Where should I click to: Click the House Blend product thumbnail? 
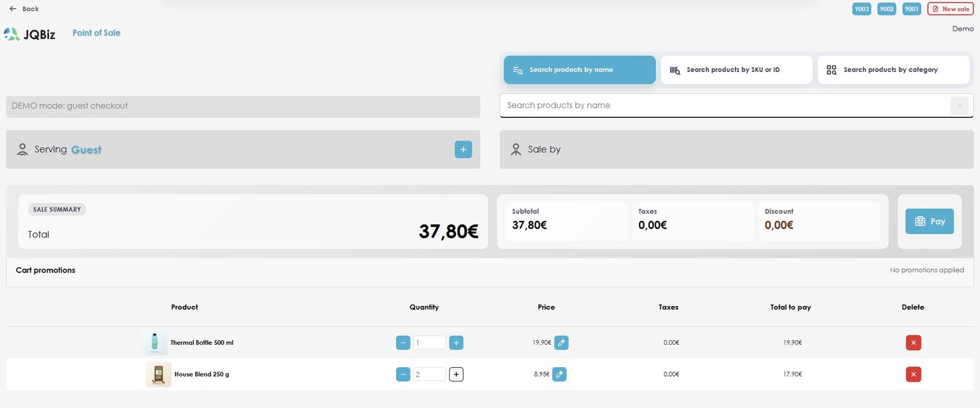(159, 374)
